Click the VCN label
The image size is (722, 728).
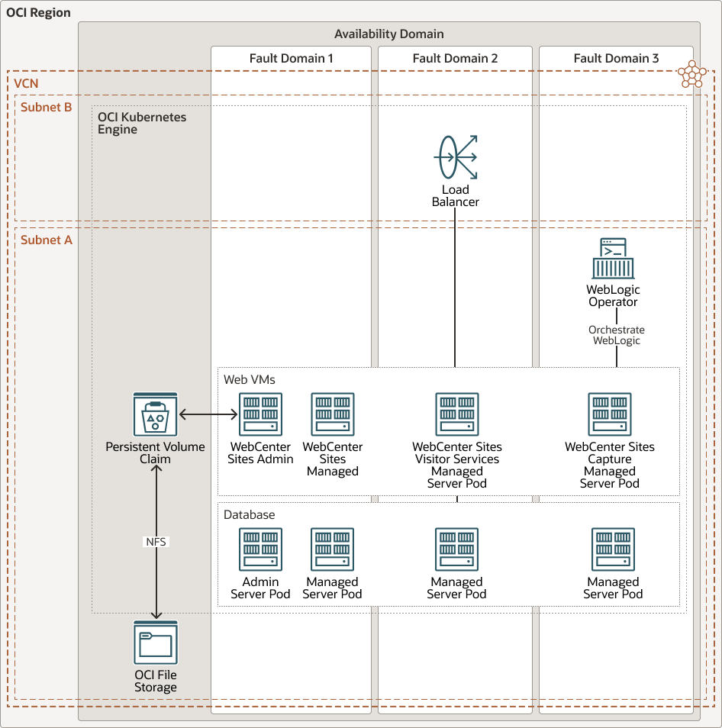pyautogui.click(x=26, y=84)
